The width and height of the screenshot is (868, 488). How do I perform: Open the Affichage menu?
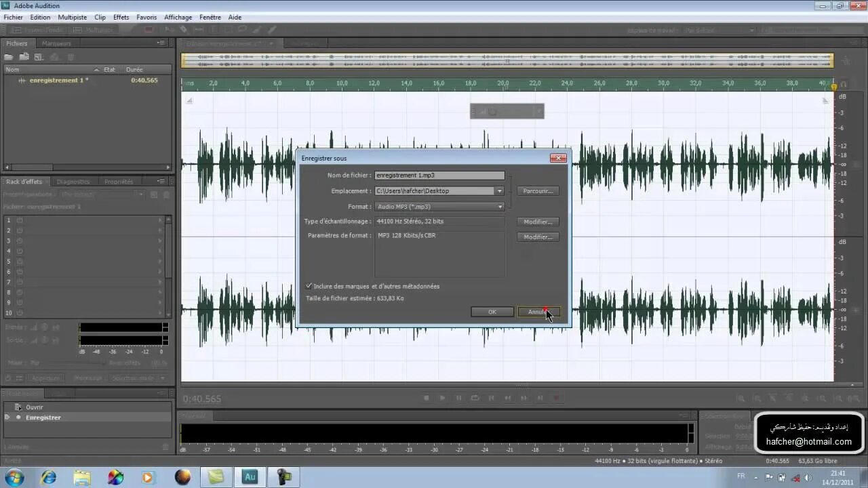(178, 17)
